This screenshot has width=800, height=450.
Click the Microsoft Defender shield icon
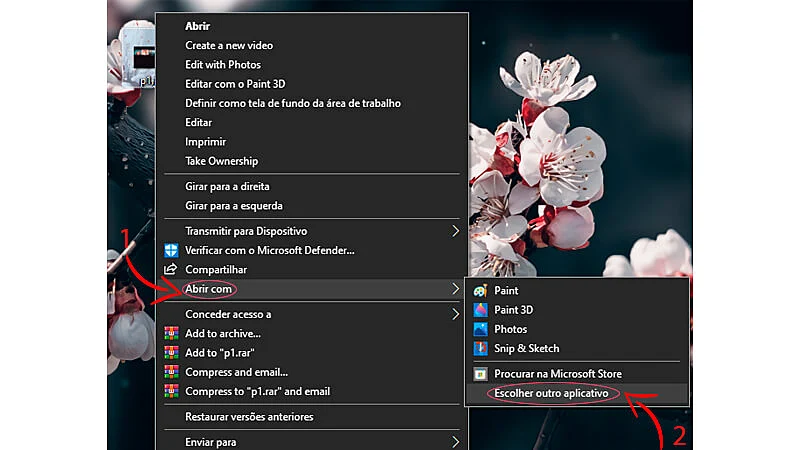pyautogui.click(x=171, y=251)
